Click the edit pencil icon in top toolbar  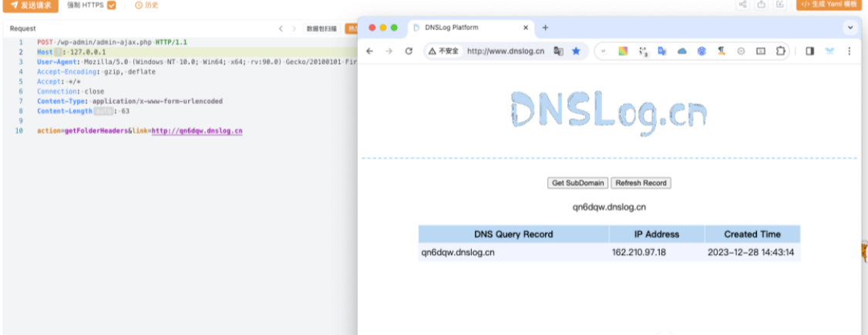(x=780, y=5)
